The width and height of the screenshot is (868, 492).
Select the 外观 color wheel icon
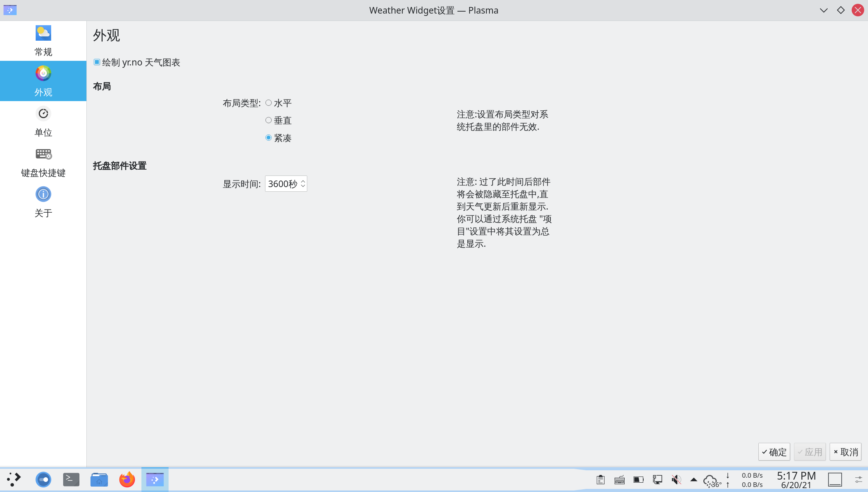[43, 73]
